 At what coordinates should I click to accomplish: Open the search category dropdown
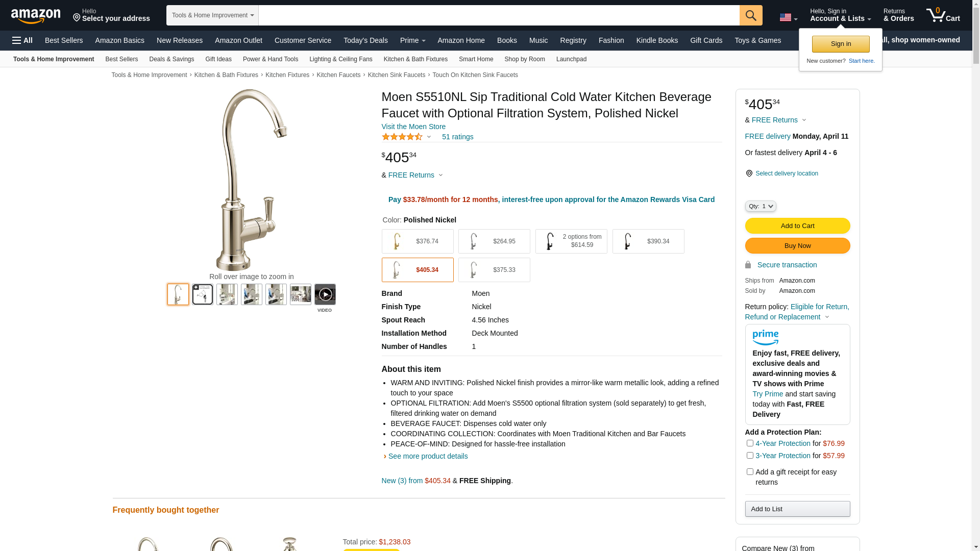(x=212, y=15)
